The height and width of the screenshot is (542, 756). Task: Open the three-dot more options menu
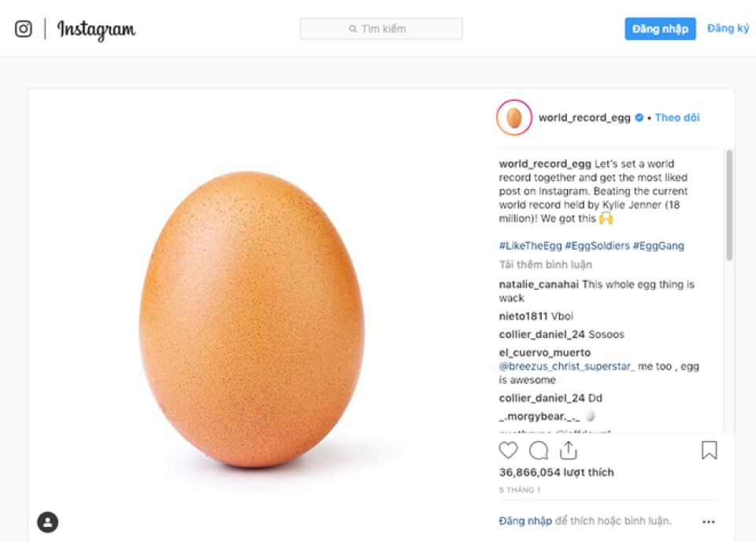(x=707, y=521)
